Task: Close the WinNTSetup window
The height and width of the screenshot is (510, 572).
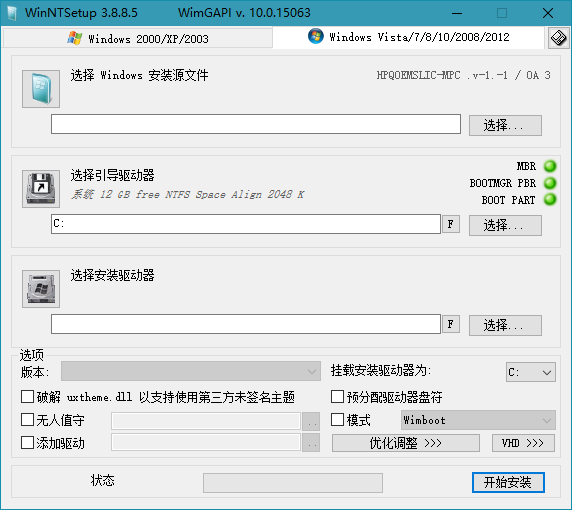Action: point(548,13)
